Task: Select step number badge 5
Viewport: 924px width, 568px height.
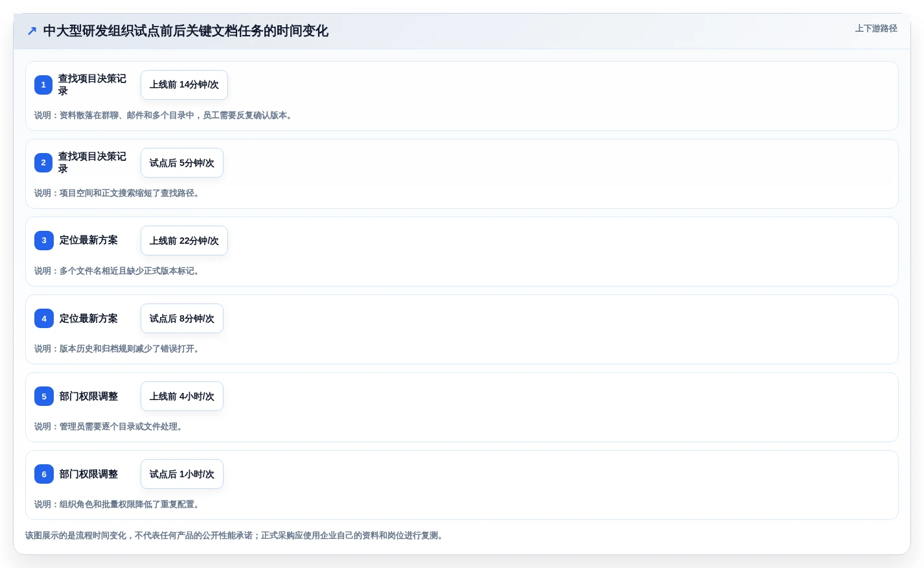Action: (43, 396)
